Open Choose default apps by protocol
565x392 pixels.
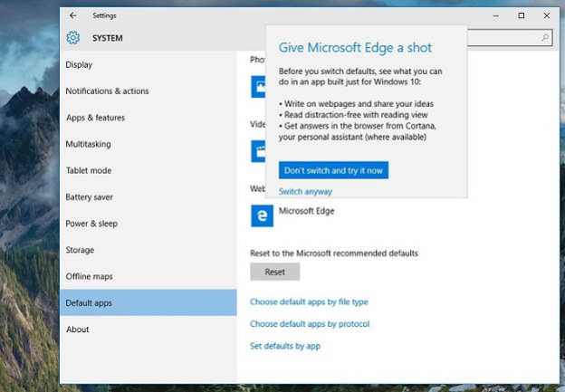[310, 324]
